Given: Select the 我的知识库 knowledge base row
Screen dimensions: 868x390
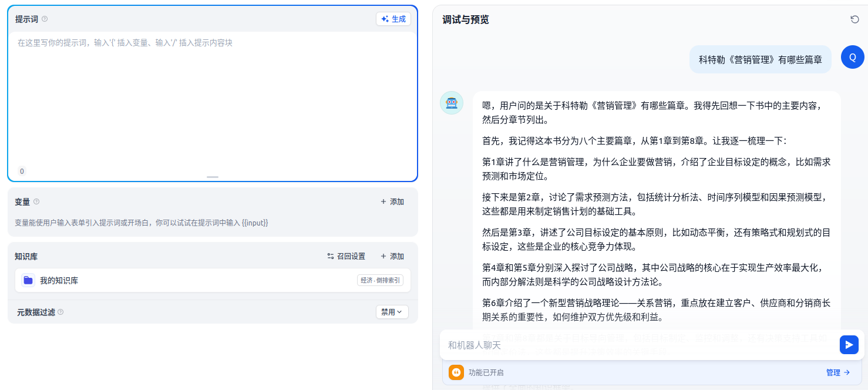Looking at the screenshot, I should [x=213, y=280].
